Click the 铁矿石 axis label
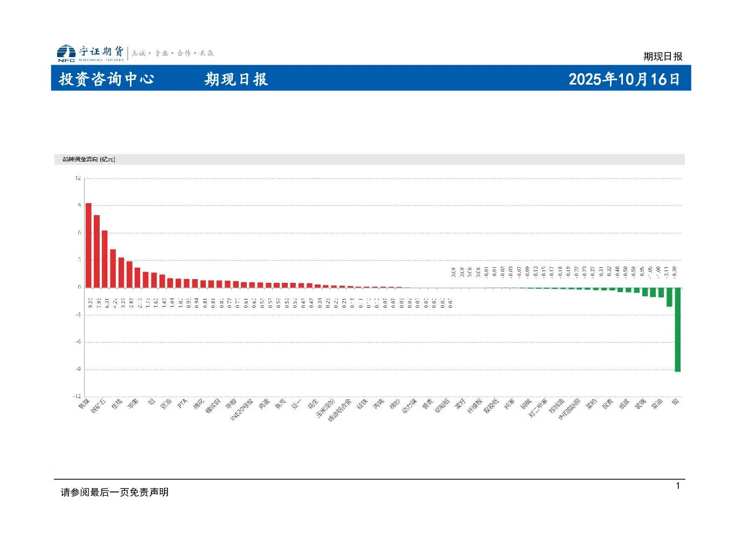The width and height of the screenshot is (756, 535). [x=98, y=406]
